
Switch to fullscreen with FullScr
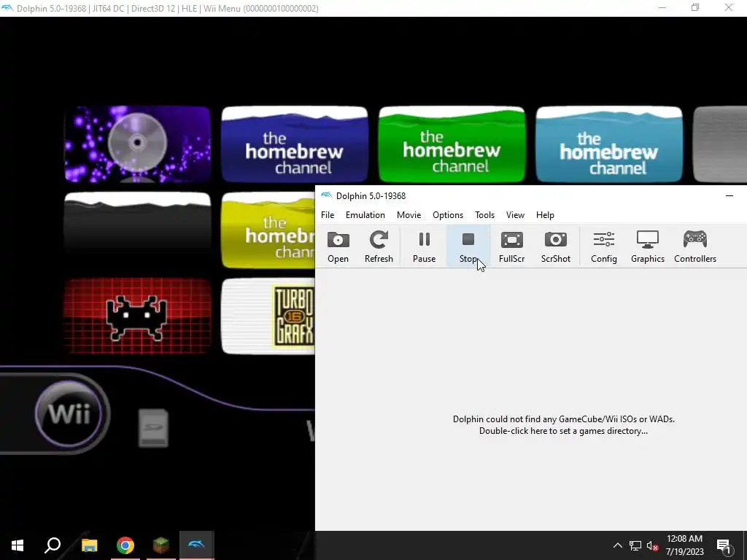pyautogui.click(x=511, y=246)
